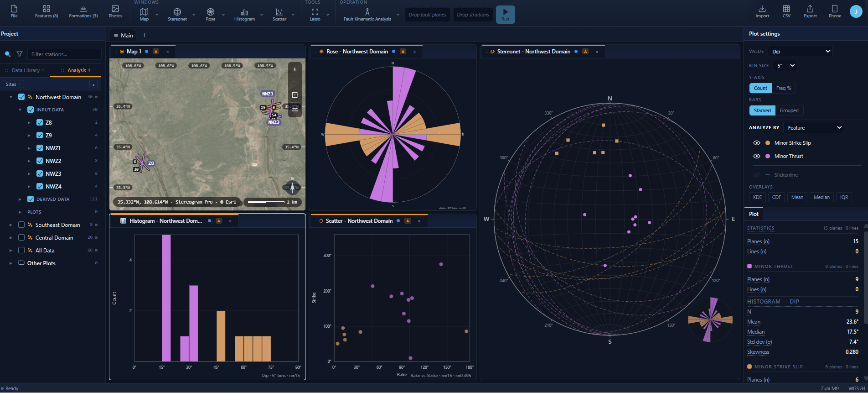The width and height of the screenshot is (868, 393).
Task: Select the Rose diagram tool
Action: pos(210,14)
